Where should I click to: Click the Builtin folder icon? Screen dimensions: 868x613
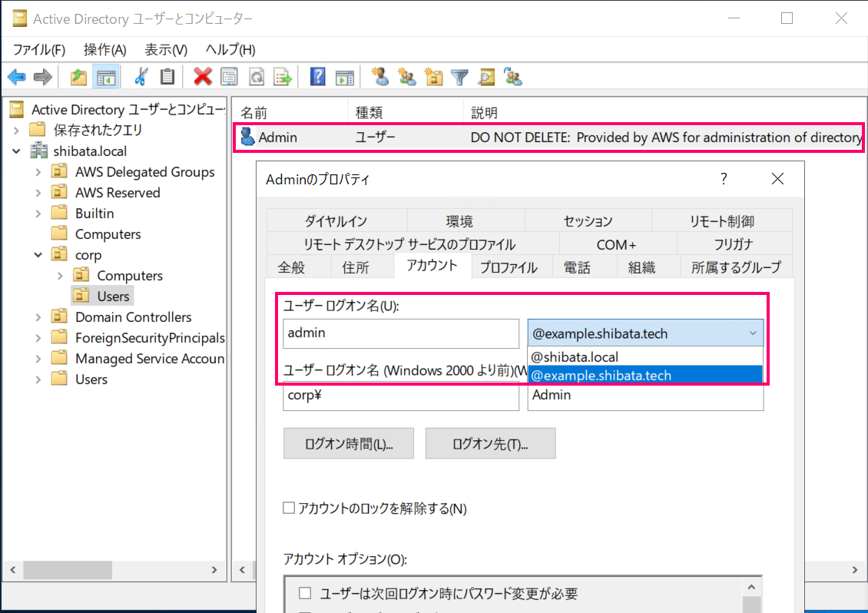(59, 214)
